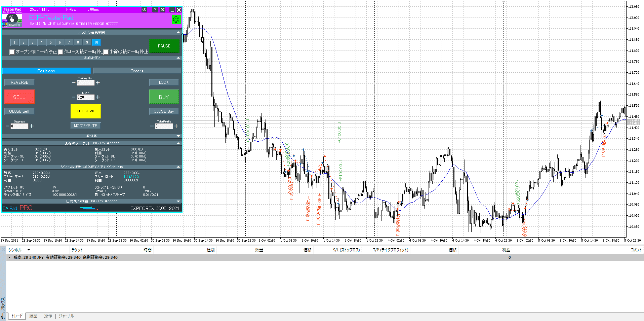Viewport: 644px width, 321px height.
Task: Open the tools settings wrench icon
Action: click(x=163, y=10)
